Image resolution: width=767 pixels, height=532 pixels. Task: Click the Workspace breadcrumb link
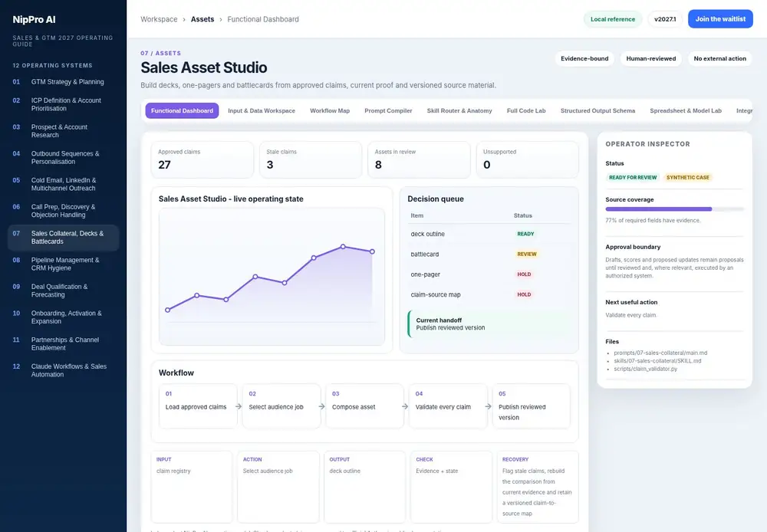(159, 19)
